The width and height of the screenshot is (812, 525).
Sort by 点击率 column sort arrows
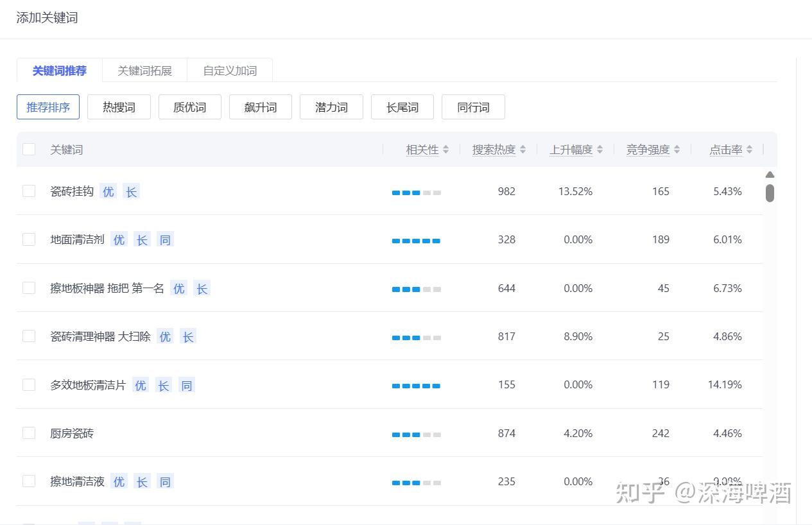pyautogui.click(x=749, y=150)
